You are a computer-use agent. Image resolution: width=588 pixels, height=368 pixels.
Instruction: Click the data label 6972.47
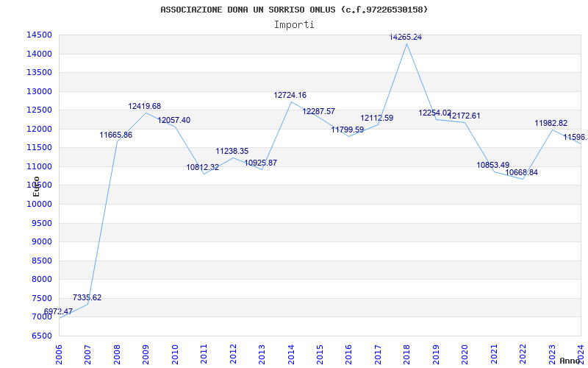(58, 311)
